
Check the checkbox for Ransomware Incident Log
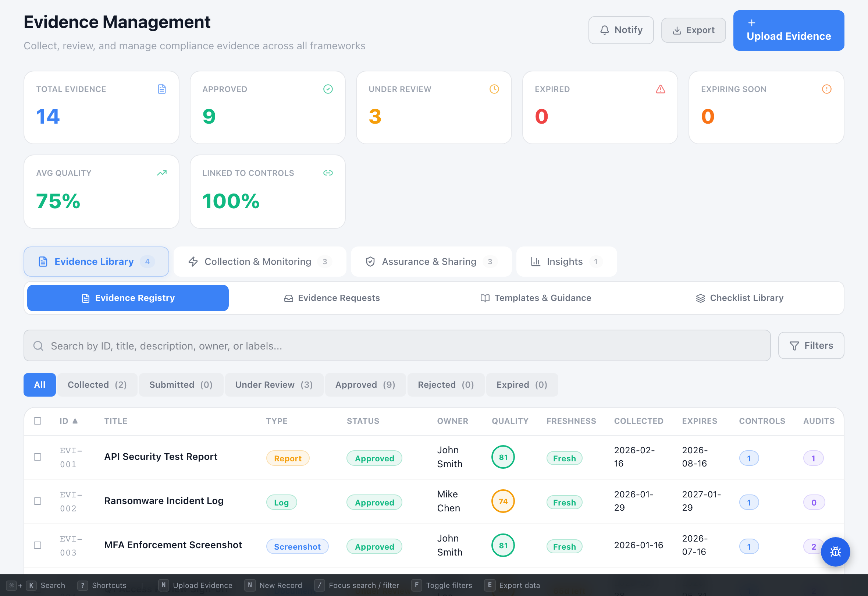[x=38, y=501]
